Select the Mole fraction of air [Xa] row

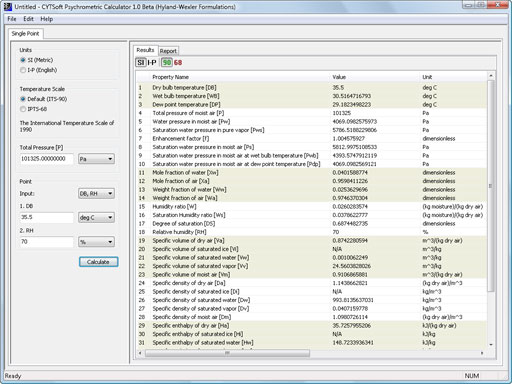pos(311,181)
